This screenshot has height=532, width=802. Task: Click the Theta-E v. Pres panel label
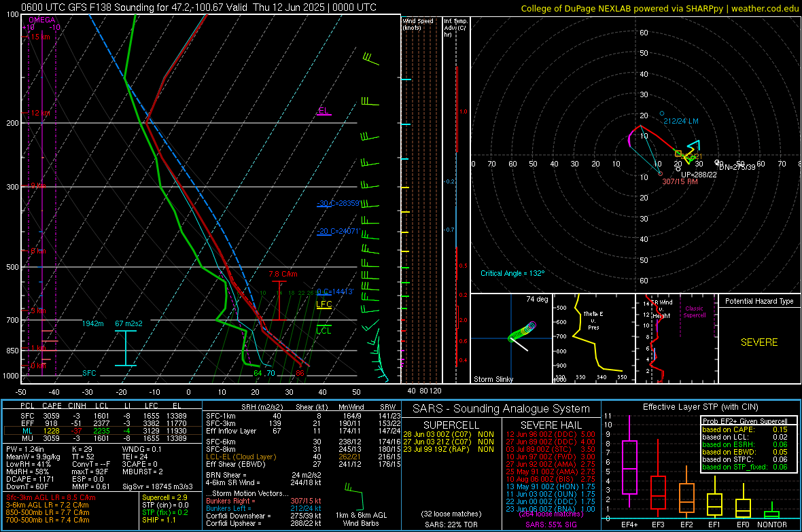pyautogui.click(x=593, y=320)
